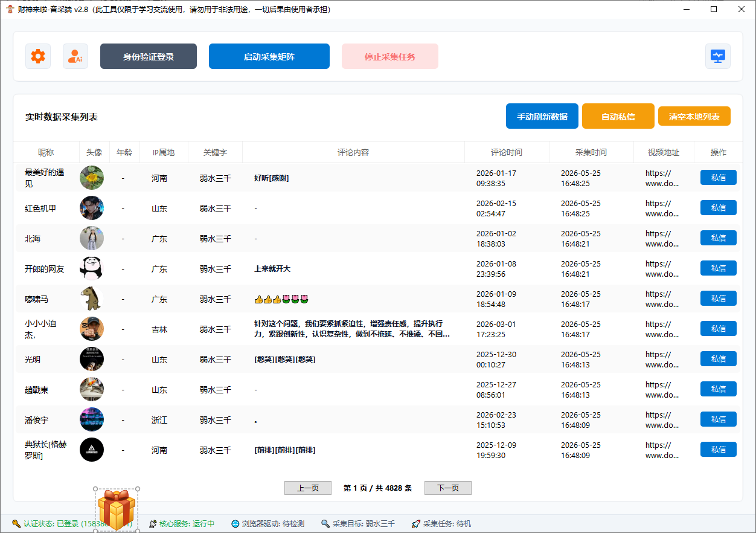Select the thumbs-up and tulip emoji comment

(281, 299)
